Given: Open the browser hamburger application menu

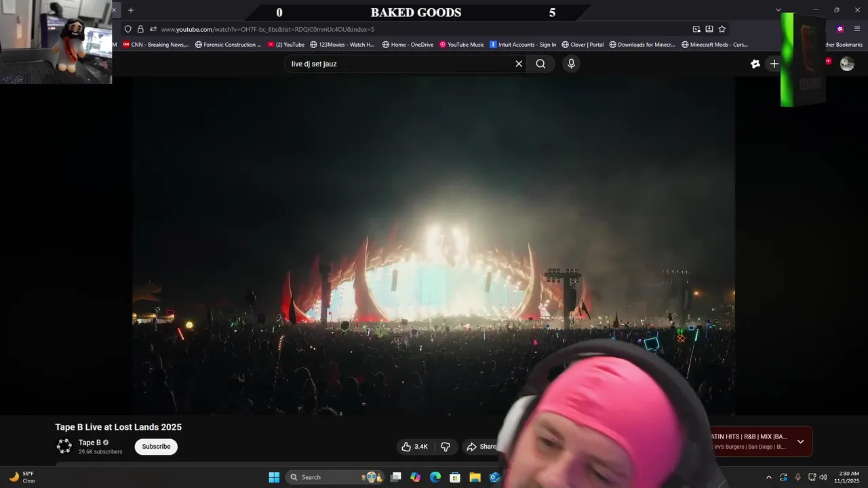Looking at the screenshot, I should pyautogui.click(x=857, y=29).
